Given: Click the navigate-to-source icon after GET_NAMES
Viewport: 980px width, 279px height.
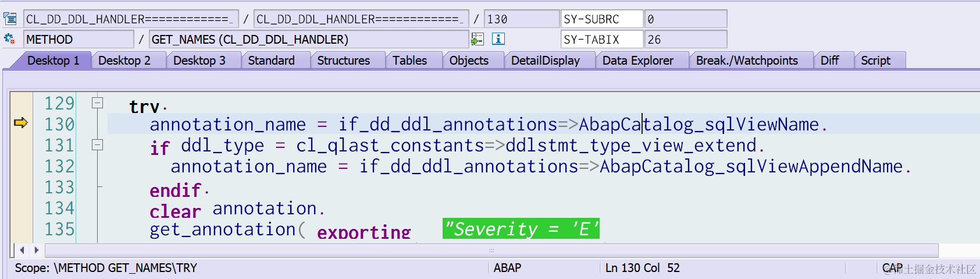Looking at the screenshot, I should 477,39.
